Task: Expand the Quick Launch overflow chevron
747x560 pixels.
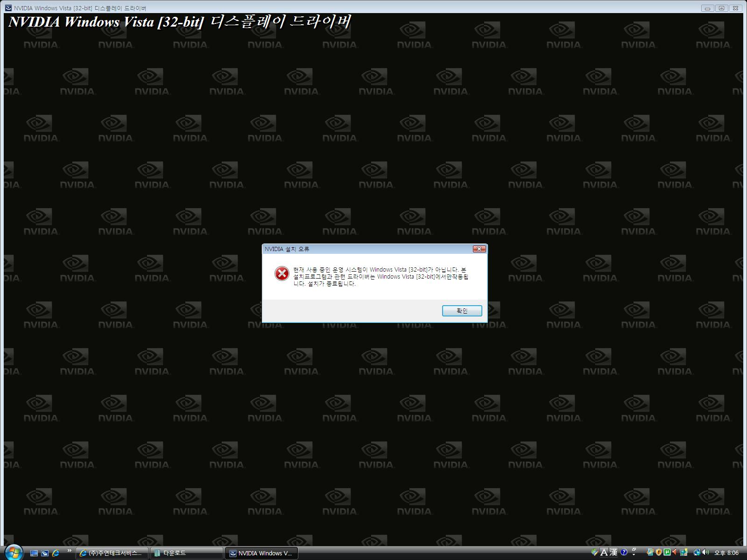Action: pos(70,551)
